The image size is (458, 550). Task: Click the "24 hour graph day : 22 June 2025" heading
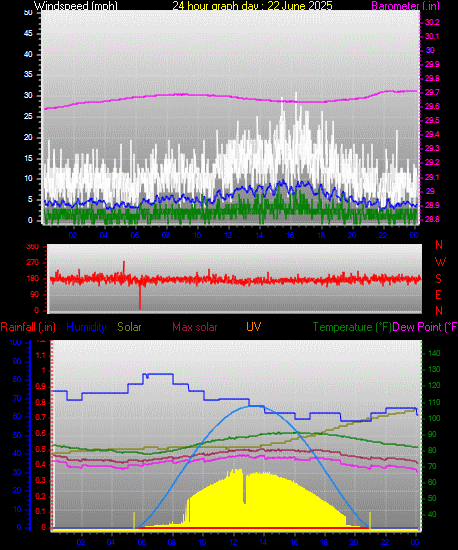[252, 6]
